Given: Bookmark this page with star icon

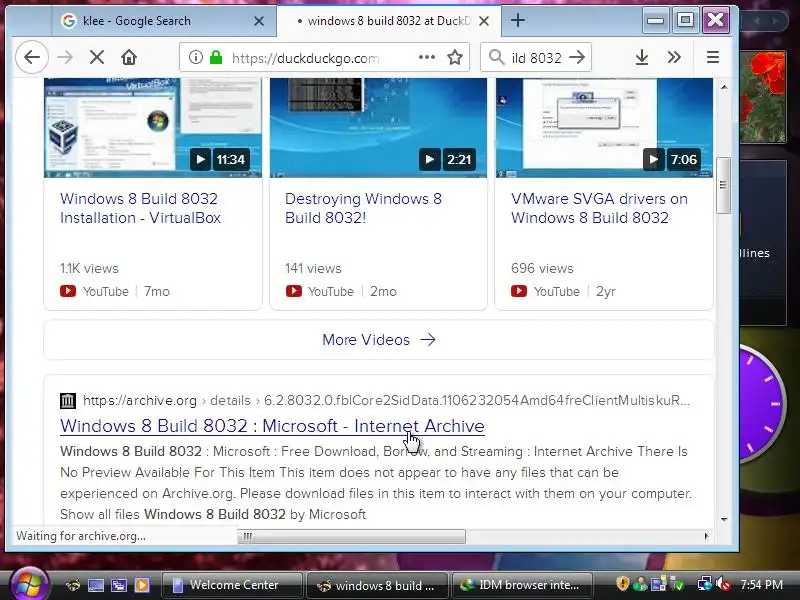Looking at the screenshot, I should click(455, 57).
